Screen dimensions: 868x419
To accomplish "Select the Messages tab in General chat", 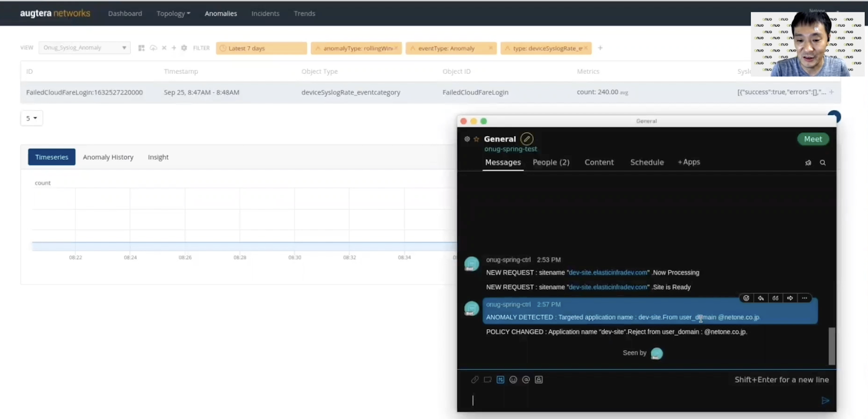I will [503, 162].
